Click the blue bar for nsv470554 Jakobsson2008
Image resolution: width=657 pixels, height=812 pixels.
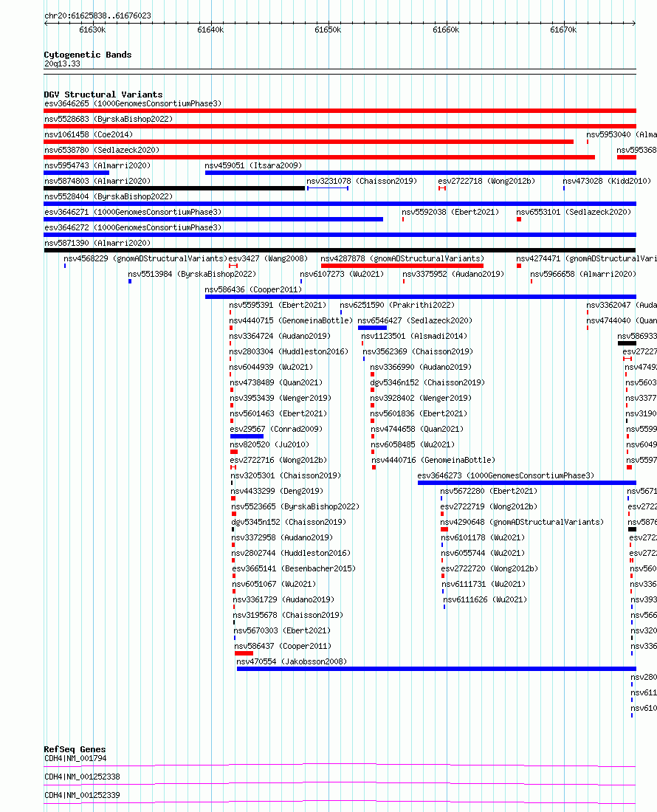436,669
